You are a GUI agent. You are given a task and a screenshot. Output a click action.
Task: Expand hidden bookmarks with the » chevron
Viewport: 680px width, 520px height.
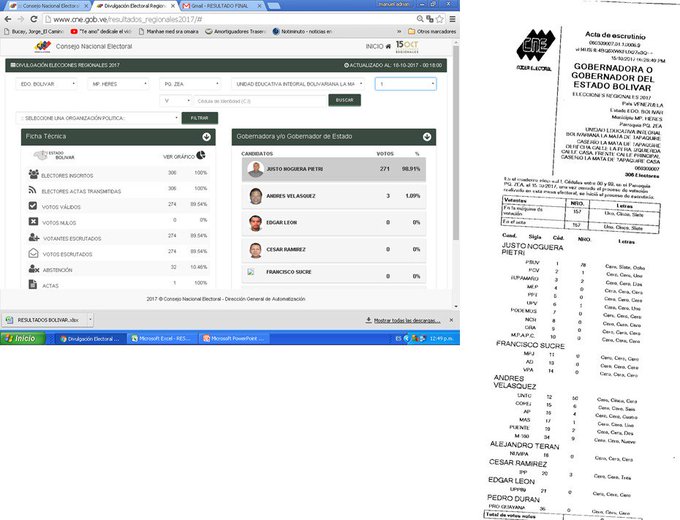[x=399, y=31]
